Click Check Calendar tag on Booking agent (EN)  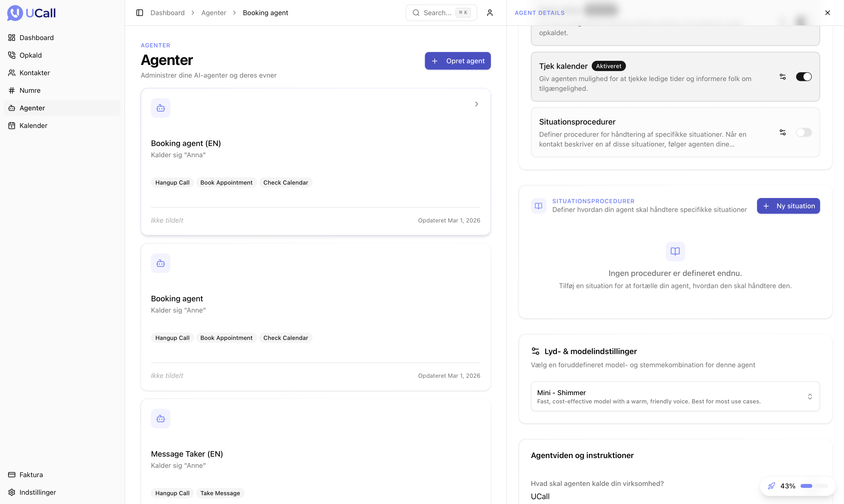(286, 183)
